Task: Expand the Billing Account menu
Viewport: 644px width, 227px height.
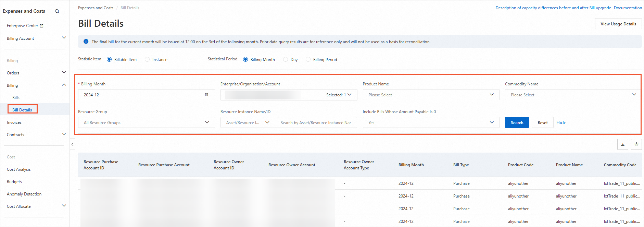Action: pyautogui.click(x=64, y=38)
